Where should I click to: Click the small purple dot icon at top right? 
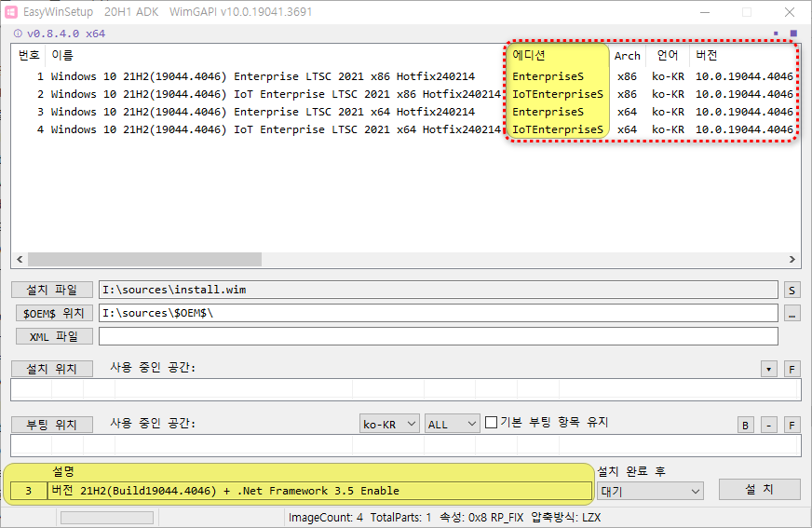[x=776, y=34]
